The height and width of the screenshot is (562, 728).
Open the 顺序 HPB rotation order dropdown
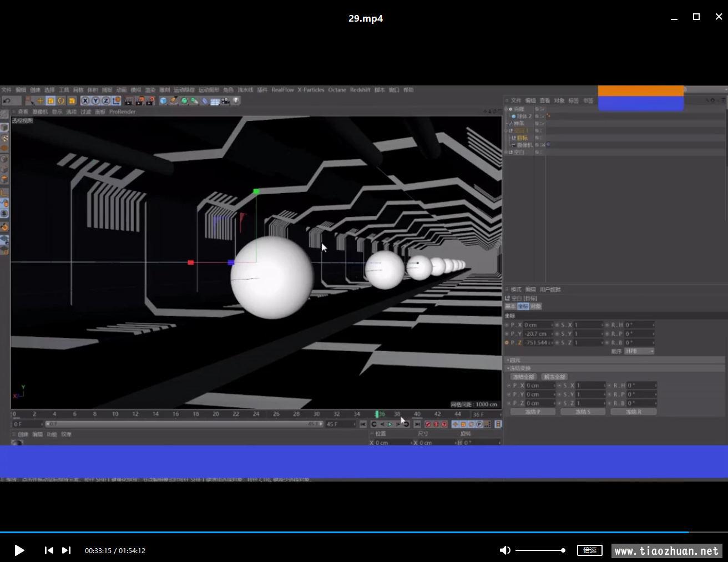[639, 351]
